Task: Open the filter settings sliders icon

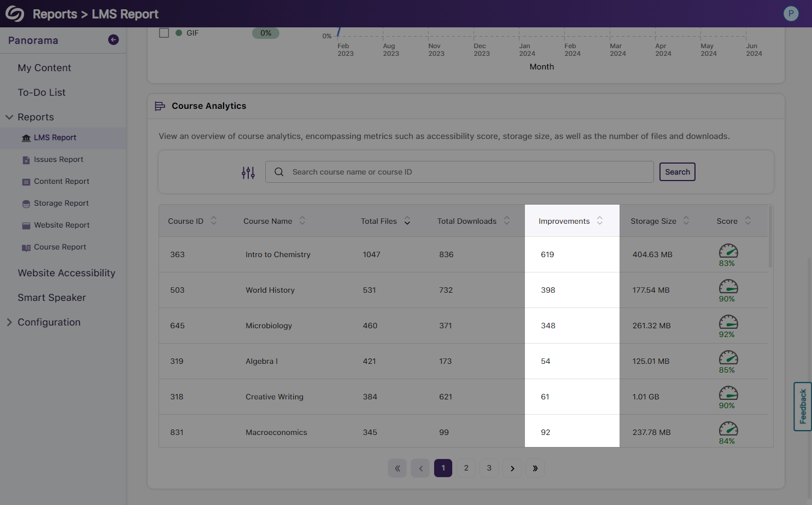Action: click(x=248, y=173)
